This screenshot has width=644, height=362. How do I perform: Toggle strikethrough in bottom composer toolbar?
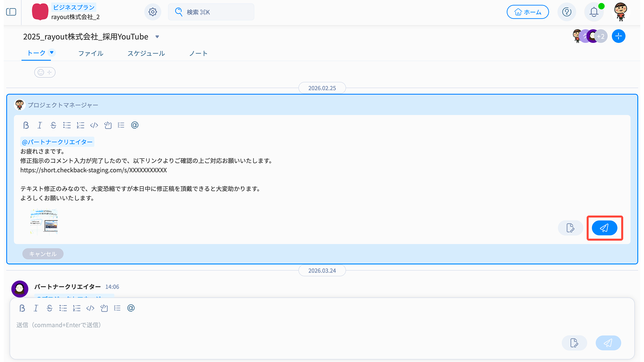click(x=49, y=308)
